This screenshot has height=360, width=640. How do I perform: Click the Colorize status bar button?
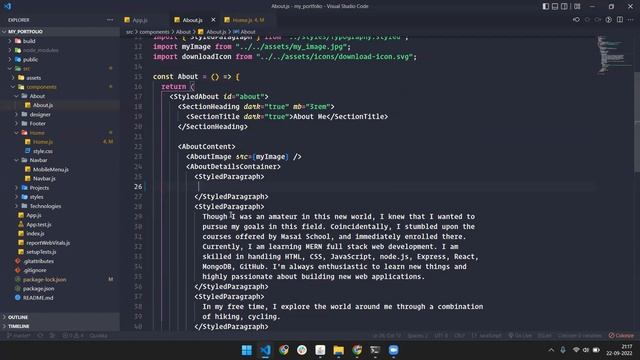621,336
